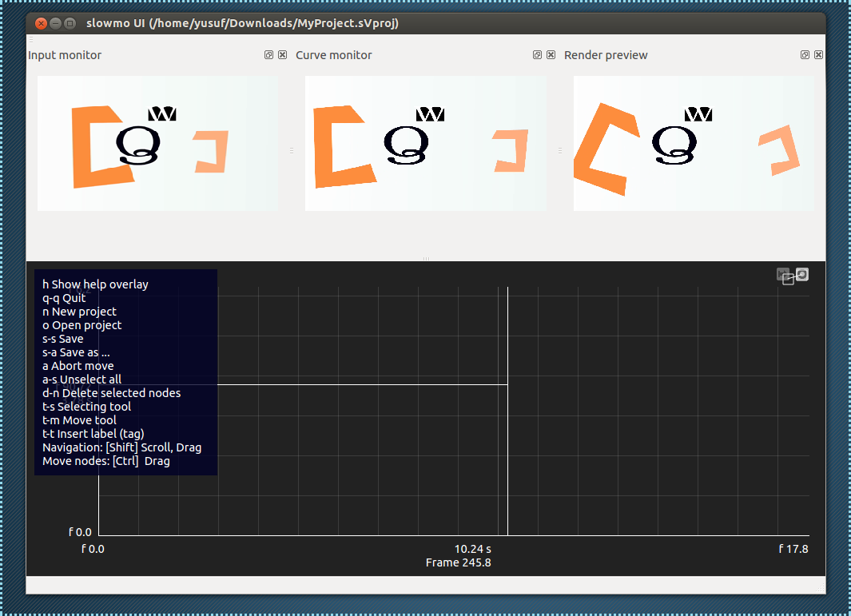The image size is (851, 616).
Task: Click the 't-t Insert label (tag)' line
Action: pyautogui.click(x=93, y=434)
